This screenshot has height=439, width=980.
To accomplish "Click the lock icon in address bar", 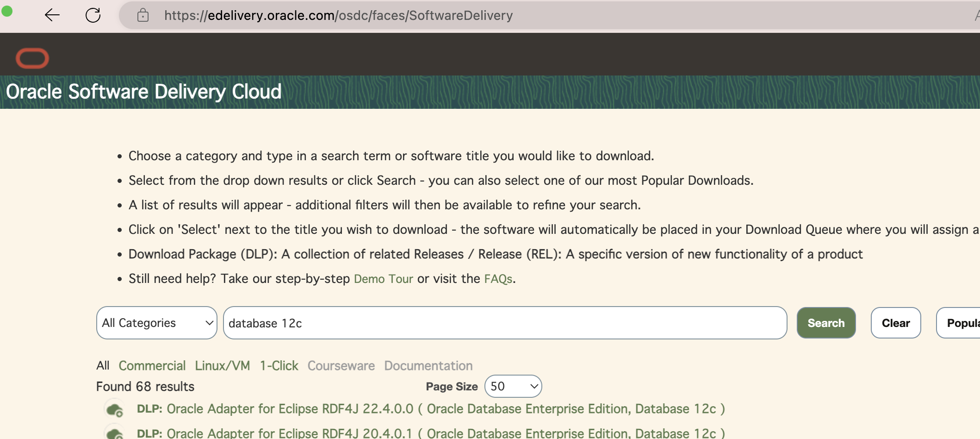I will pyautogui.click(x=143, y=15).
